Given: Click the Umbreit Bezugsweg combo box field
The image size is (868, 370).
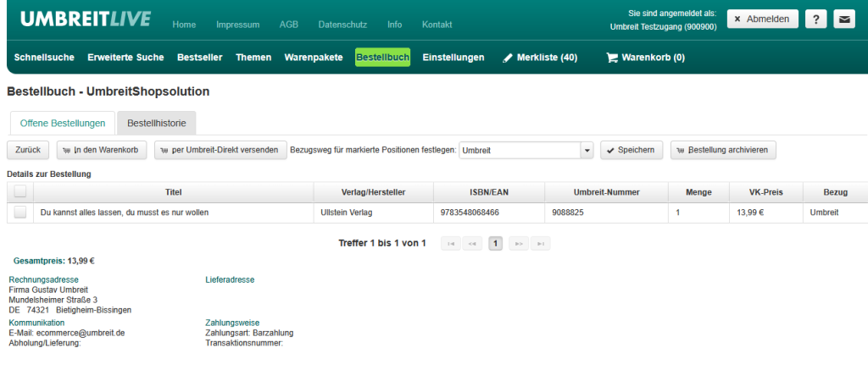Looking at the screenshot, I should pos(519,151).
